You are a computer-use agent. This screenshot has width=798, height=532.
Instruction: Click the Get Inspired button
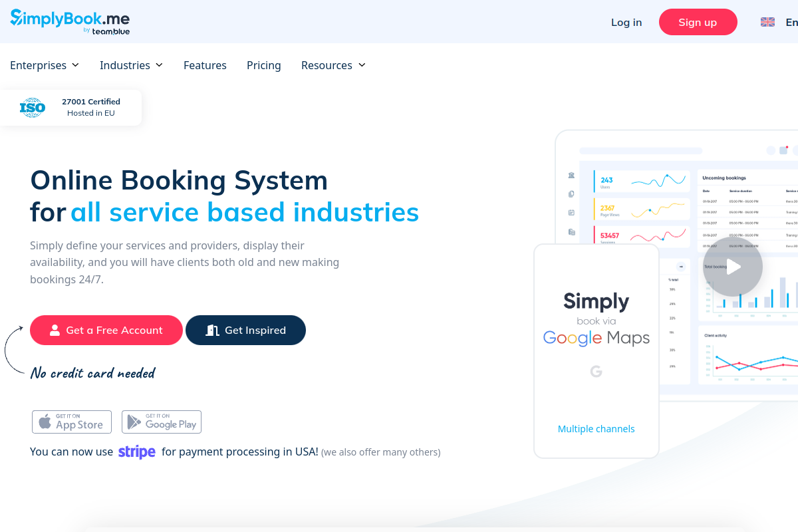tap(245, 330)
